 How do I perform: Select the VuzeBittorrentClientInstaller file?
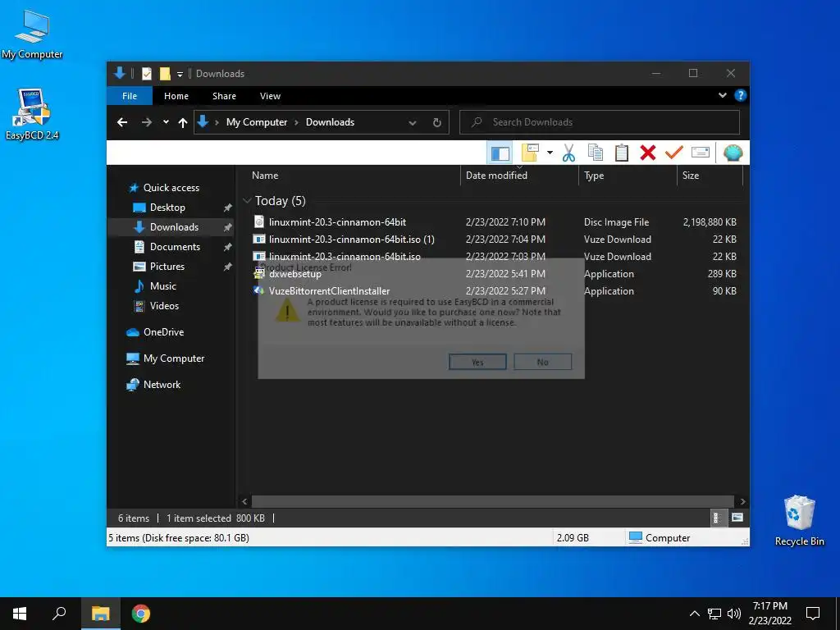click(x=329, y=291)
